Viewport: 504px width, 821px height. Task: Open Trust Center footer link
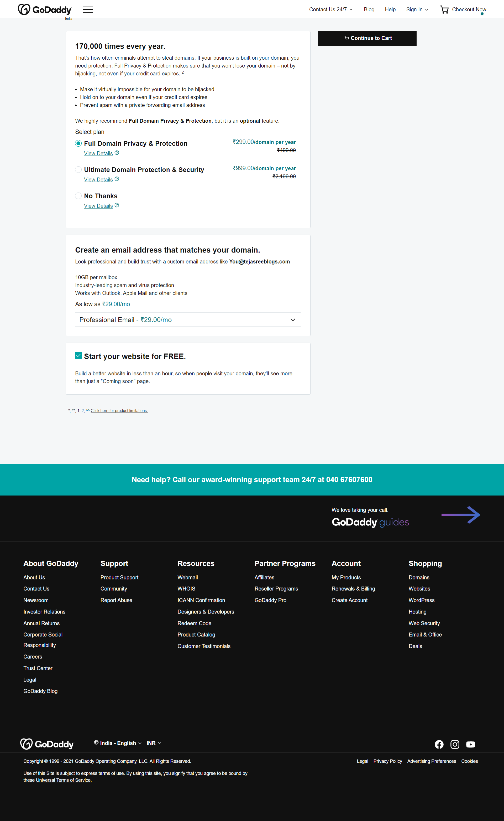point(38,668)
